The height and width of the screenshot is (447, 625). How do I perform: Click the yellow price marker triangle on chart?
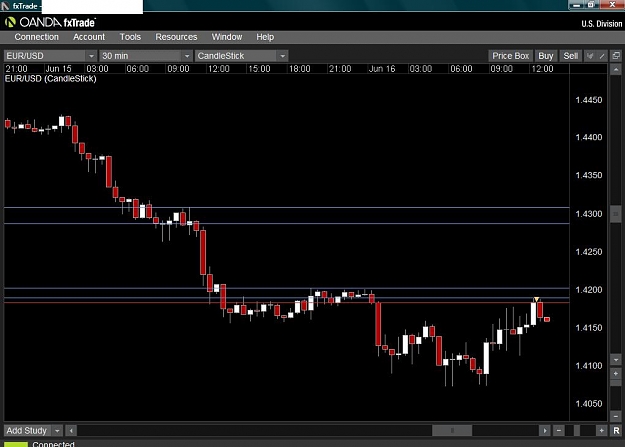(537, 299)
